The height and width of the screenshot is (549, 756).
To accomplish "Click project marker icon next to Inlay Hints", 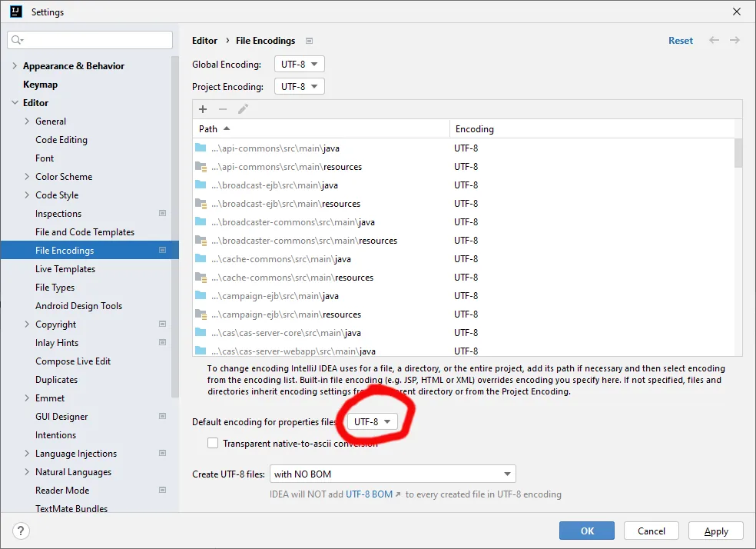I will click(162, 342).
